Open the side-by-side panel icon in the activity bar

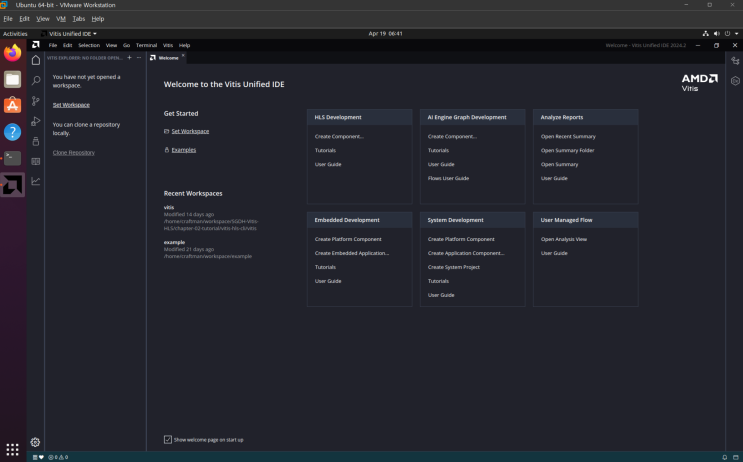pyautogui.click(x=36, y=161)
